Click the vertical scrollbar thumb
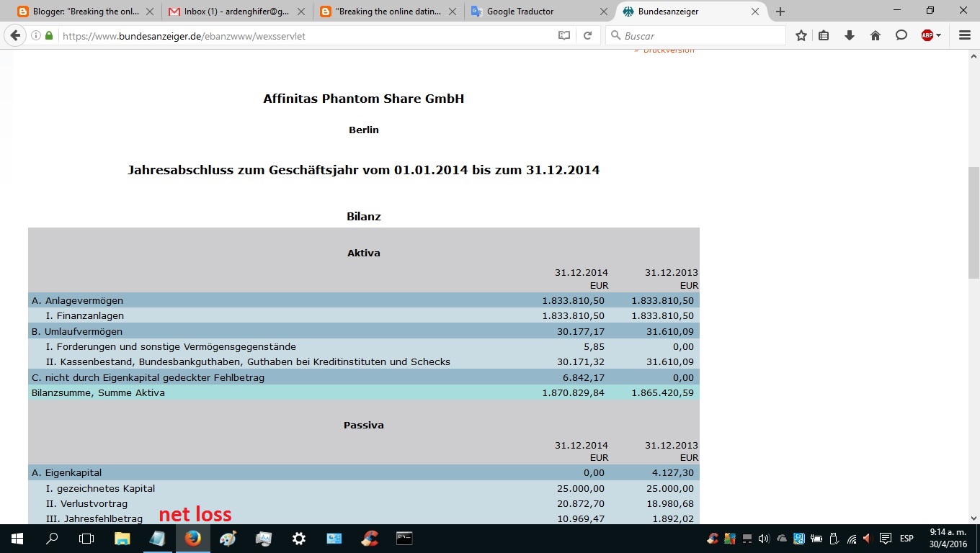Viewport: 980px width, 553px height. pos(974,222)
